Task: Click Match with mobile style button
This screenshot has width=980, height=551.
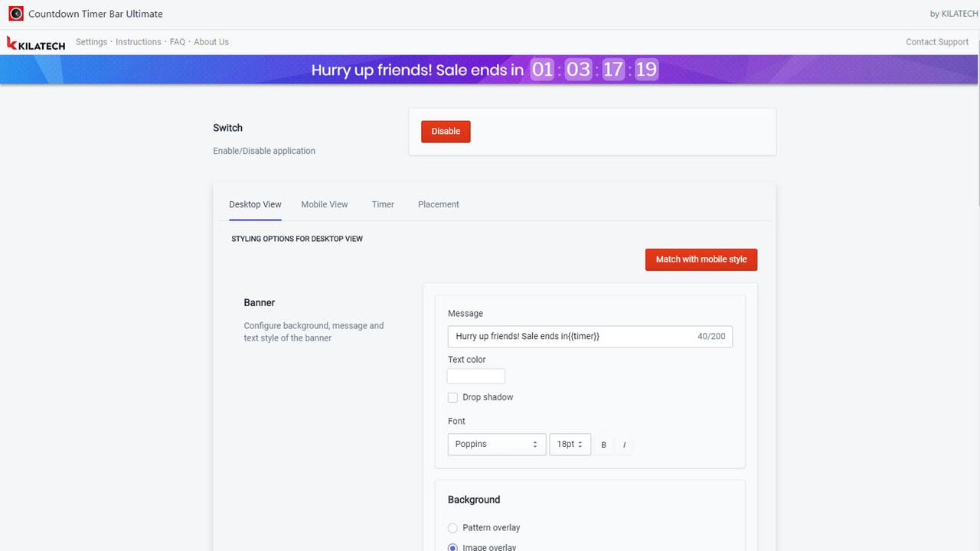Action: point(701,259)
